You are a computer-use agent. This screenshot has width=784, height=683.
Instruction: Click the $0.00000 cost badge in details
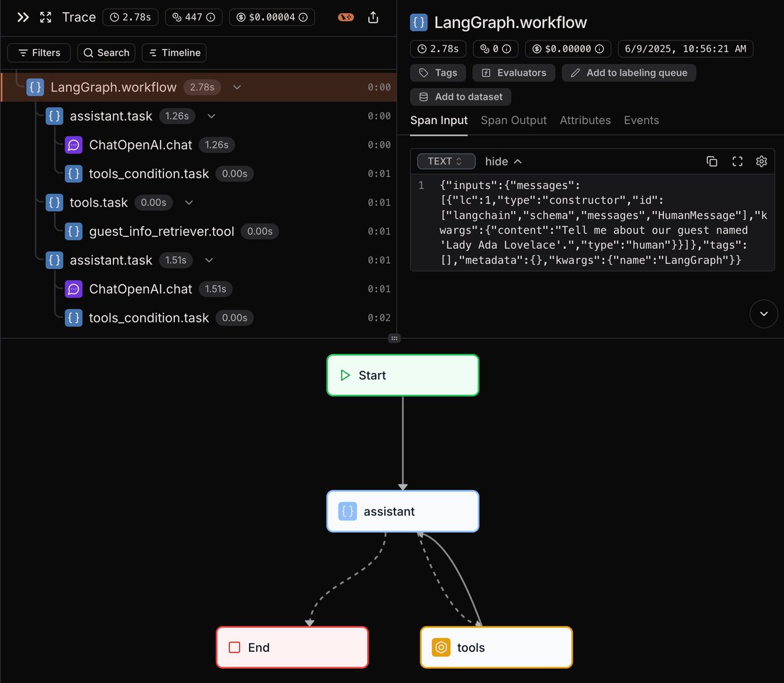[x=568, y=48]
